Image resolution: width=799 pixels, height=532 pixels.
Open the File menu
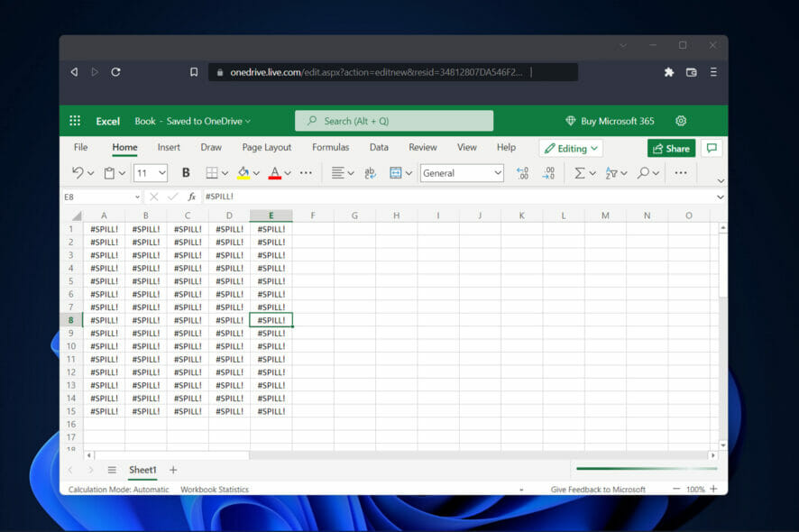click(x=80, y=147)
